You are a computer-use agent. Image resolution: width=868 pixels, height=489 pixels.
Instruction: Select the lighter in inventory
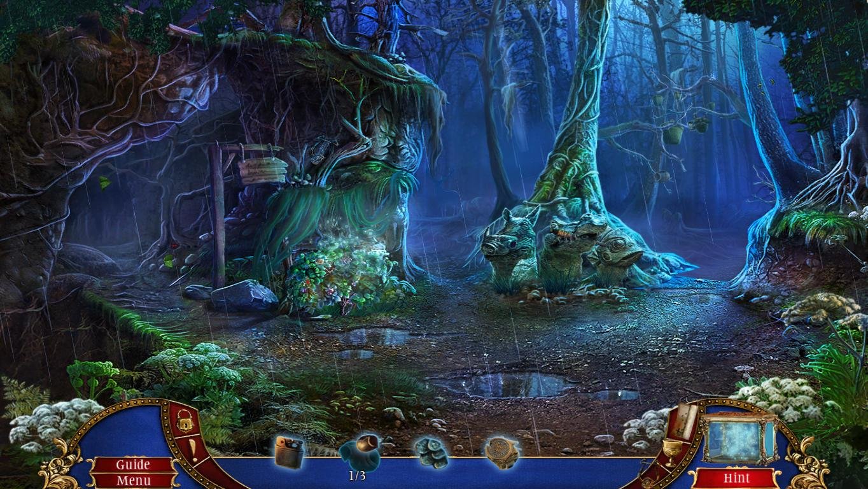point(289,453)
